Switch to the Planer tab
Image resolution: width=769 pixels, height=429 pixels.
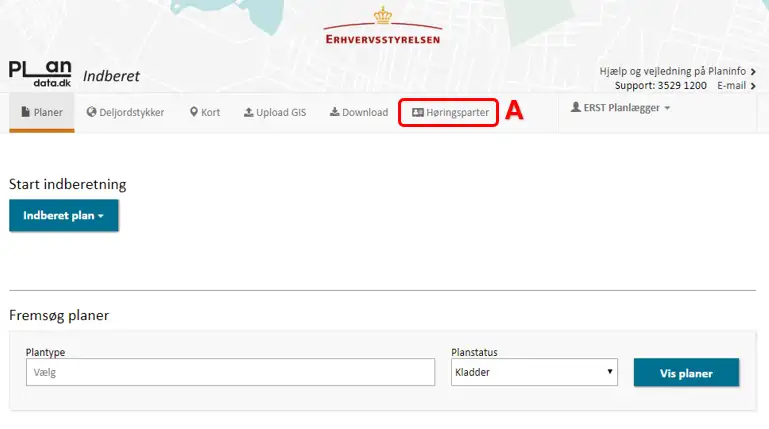tap(41, 113)
